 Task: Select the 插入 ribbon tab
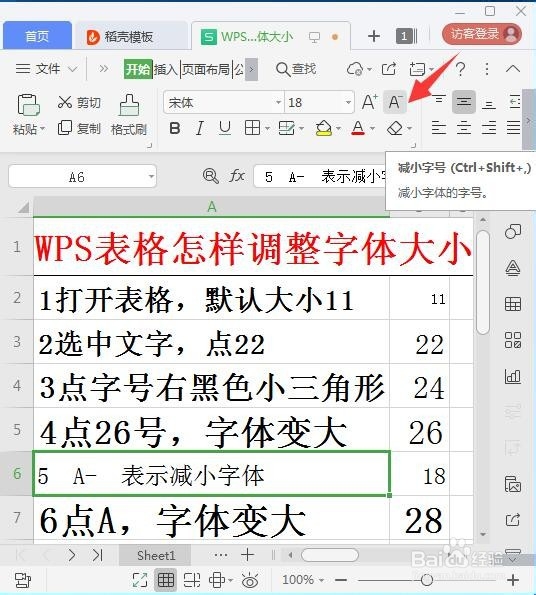166,69
